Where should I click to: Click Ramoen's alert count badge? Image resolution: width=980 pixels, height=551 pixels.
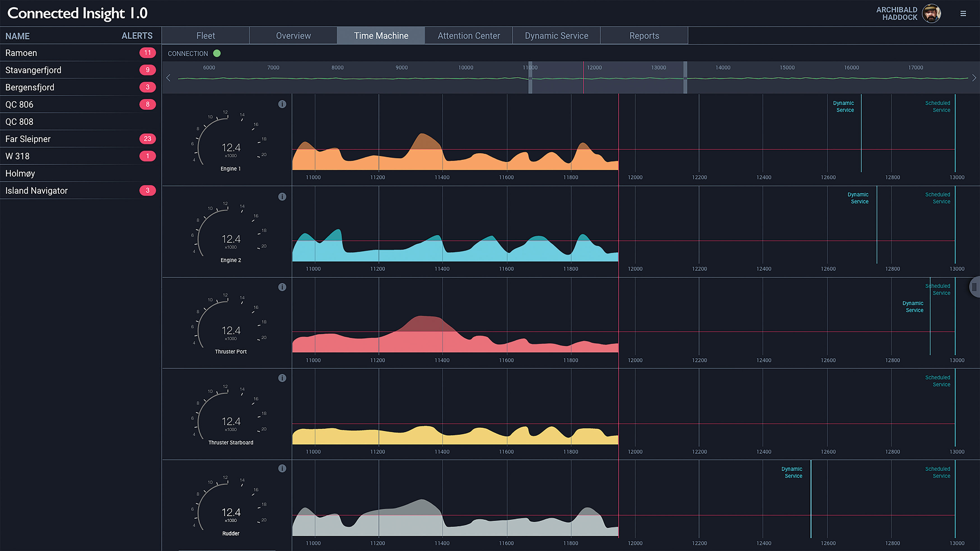coord(148,53)
